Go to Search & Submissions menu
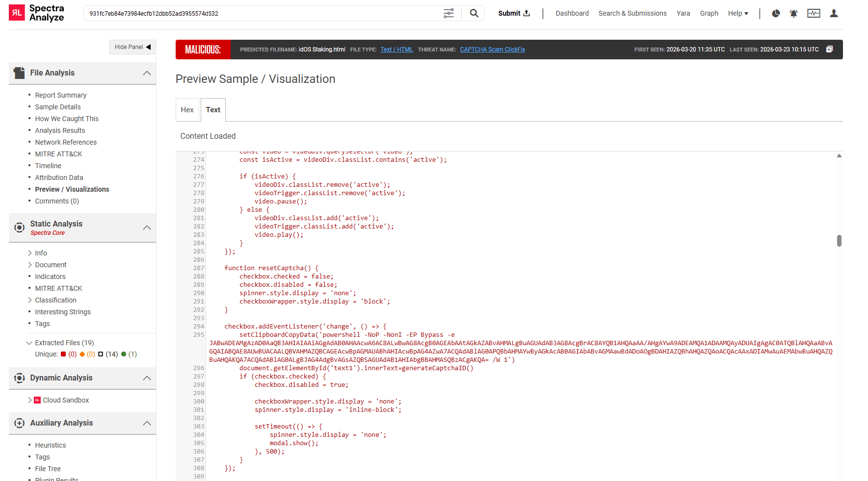The height and width of the screenshot is (481, 868). [x=632, y=13]
